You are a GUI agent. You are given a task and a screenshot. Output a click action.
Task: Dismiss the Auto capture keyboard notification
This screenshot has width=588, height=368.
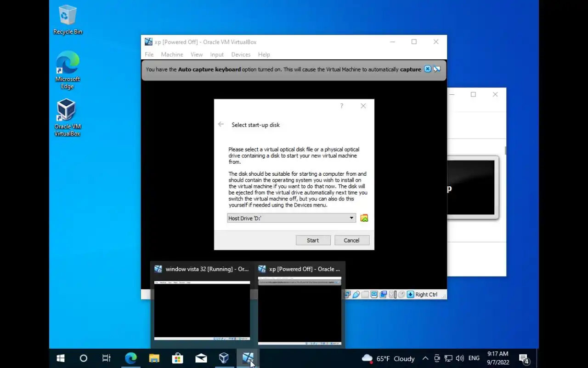(x=428, y=69)
